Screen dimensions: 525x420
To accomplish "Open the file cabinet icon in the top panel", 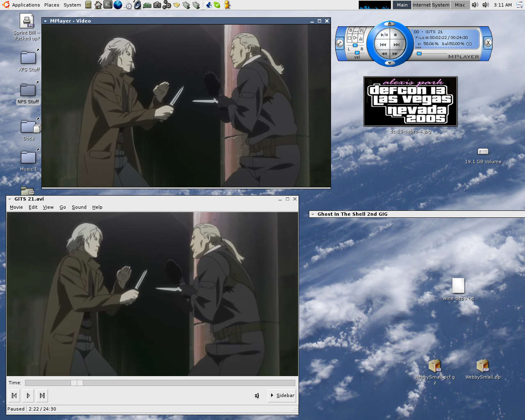I will click(88, 5).
